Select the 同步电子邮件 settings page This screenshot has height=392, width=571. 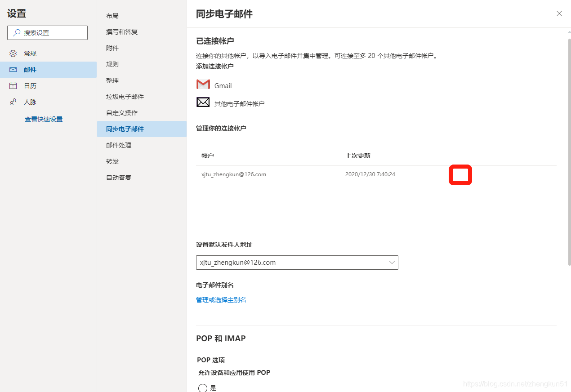coord(142,129)
